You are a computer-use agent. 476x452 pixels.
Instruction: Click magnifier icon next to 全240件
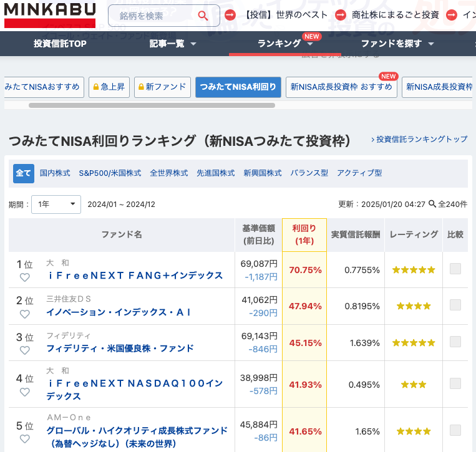point(432,203)
